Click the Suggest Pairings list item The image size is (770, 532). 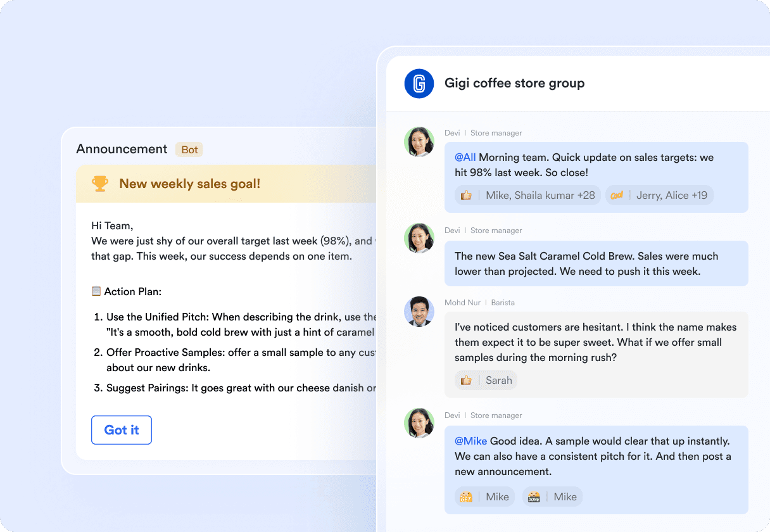tap(235, 388)
